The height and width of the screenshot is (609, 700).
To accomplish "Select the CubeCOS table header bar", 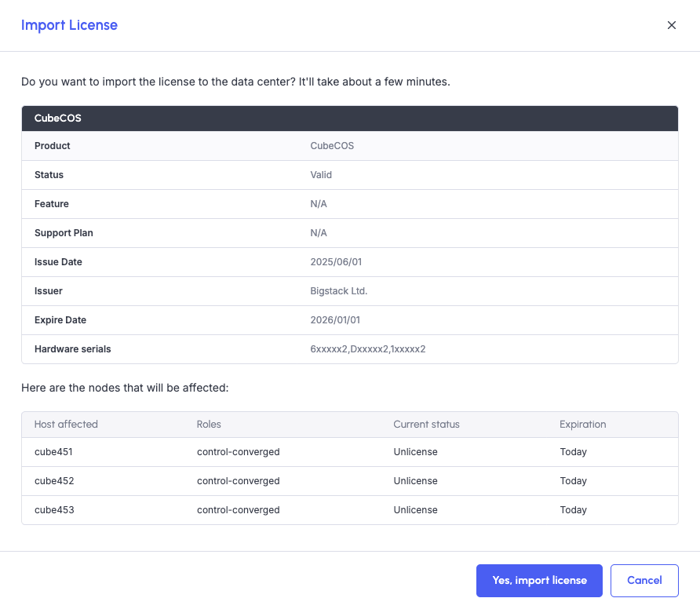I will 350,119.
